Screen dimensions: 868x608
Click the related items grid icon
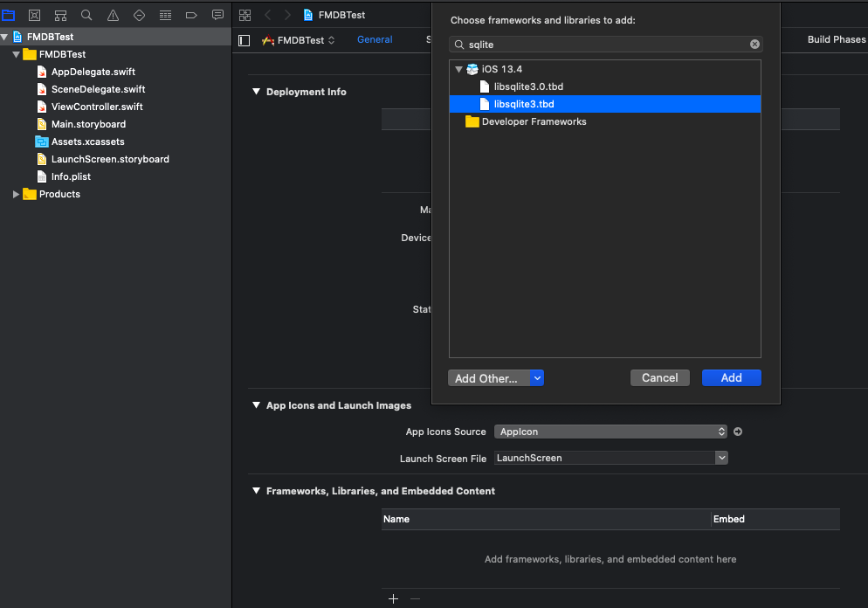245,15
